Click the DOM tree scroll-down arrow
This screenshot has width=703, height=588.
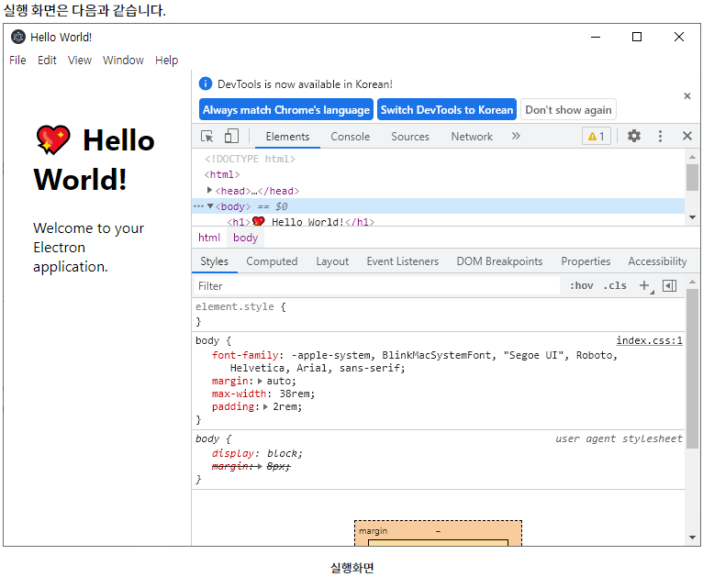(692, 217)
